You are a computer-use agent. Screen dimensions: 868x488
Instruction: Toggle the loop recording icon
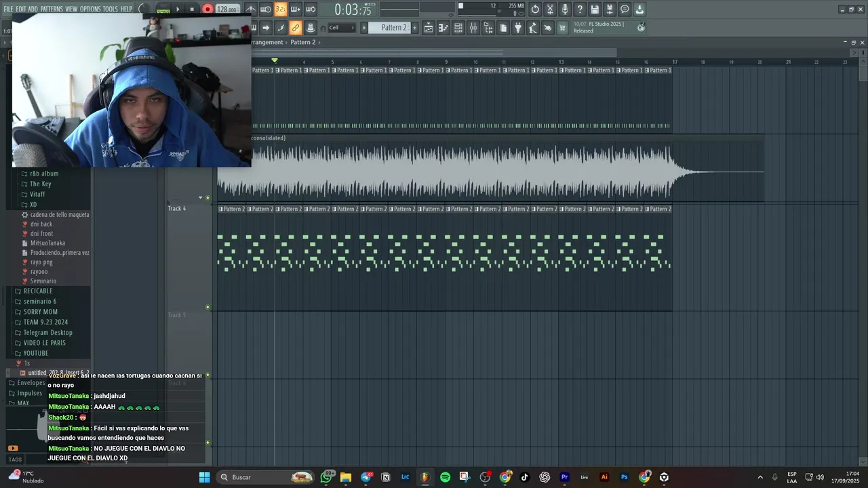[x=310, y=9]
